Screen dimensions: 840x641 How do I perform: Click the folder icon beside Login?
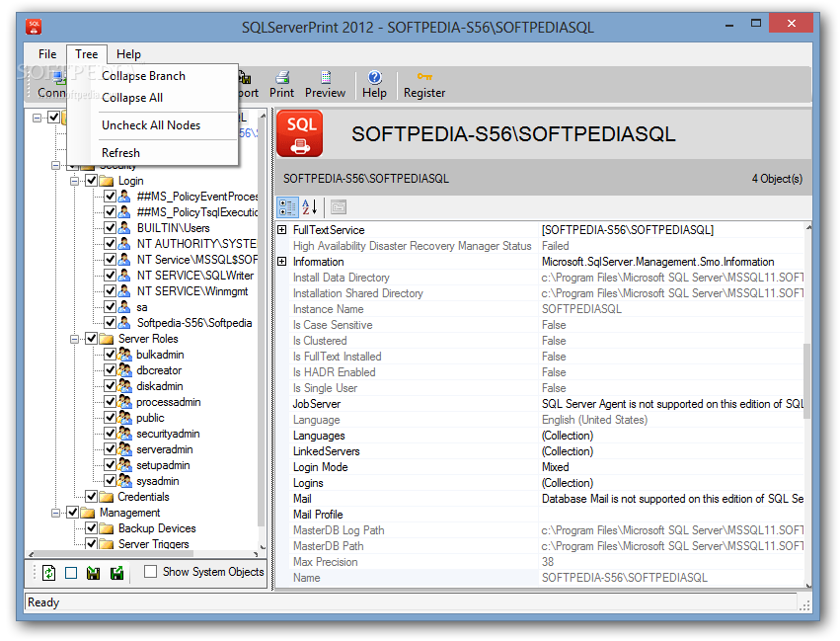coord(106,181)
